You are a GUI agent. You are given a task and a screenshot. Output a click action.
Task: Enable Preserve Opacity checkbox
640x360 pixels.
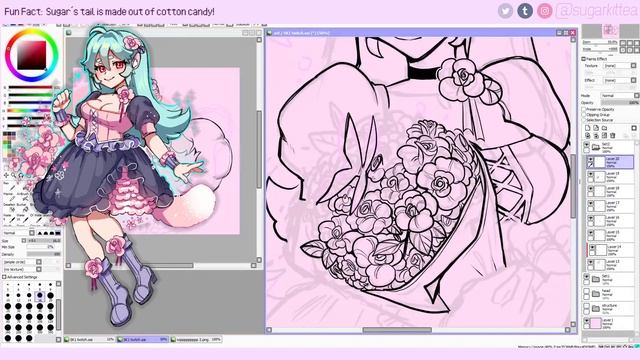(x=584, y=109)
